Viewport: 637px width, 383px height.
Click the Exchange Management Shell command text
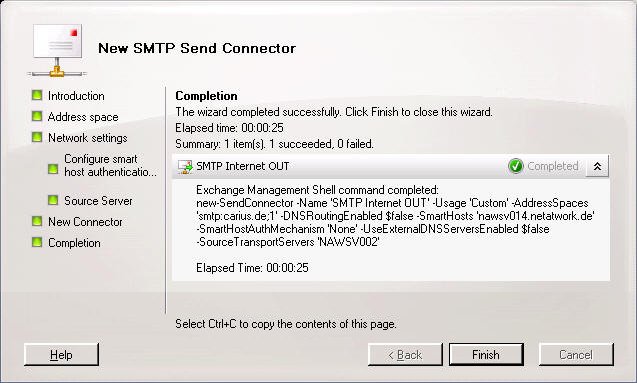395,216
